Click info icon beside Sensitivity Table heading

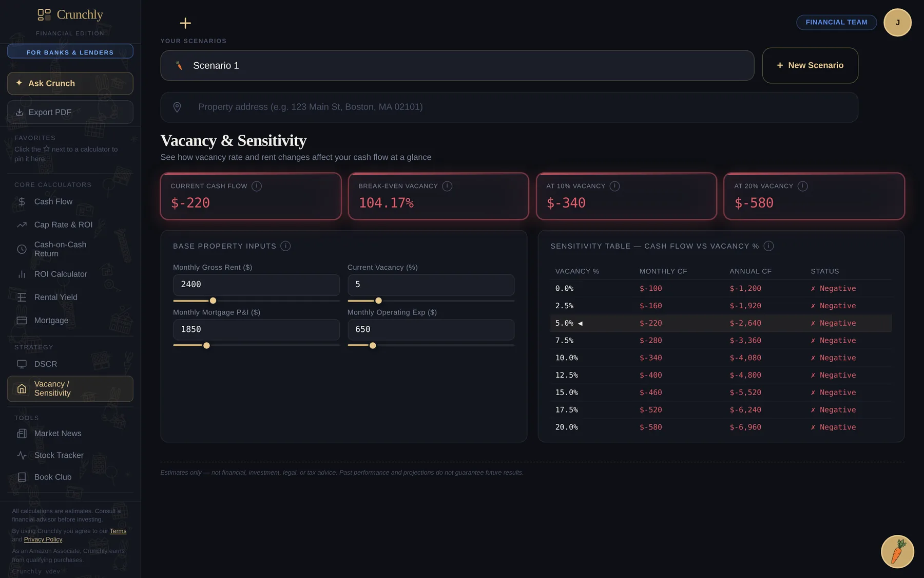point(768,246)
